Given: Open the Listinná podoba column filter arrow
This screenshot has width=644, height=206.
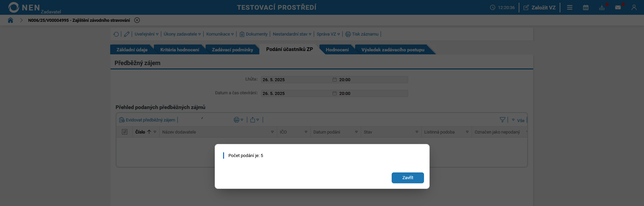Looking at the screenshot, I should click(467, 132).
